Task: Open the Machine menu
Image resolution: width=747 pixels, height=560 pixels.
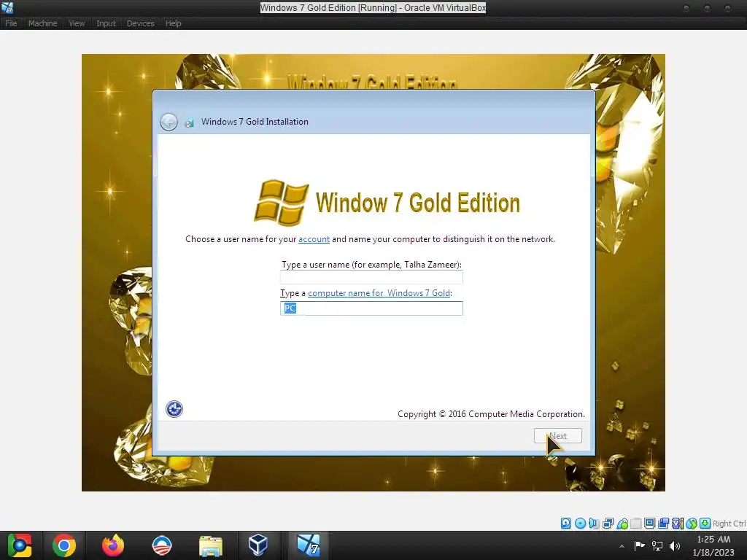Action: pos(42,23)
